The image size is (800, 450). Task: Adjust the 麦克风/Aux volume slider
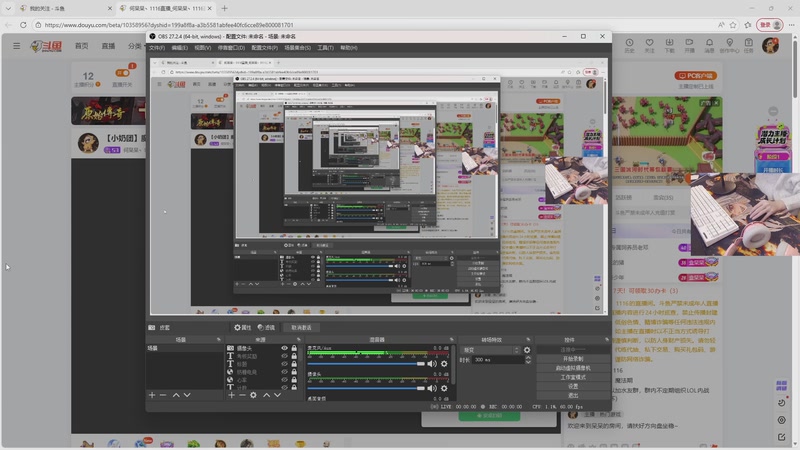366,364
